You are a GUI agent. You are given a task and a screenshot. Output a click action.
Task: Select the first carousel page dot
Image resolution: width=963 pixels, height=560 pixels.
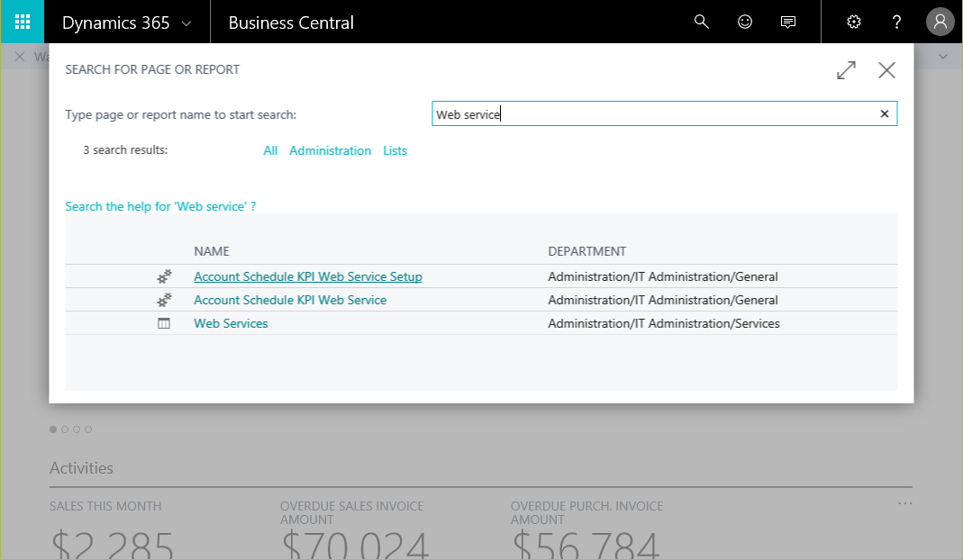click(x=53, y=429)
